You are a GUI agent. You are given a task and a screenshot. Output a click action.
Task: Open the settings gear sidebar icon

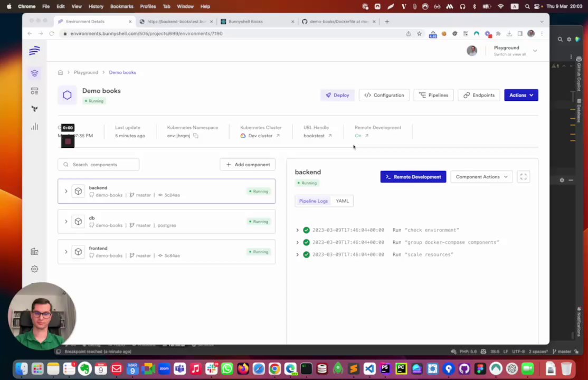point(34,269)
